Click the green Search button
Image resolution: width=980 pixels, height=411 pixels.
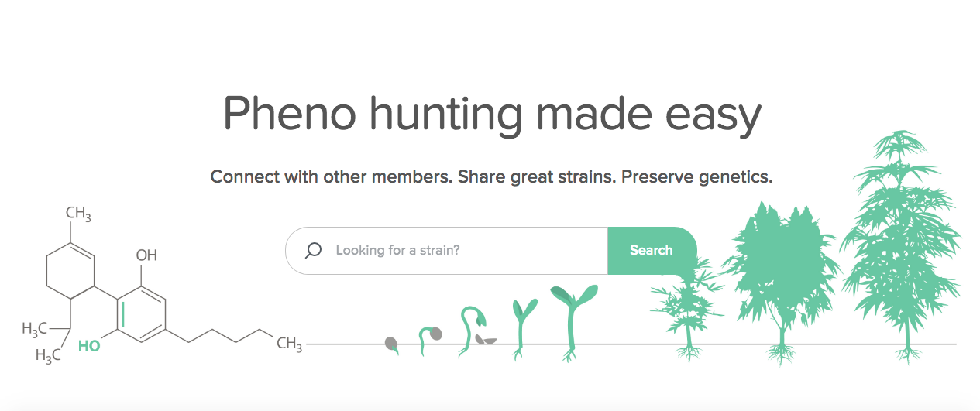(x=652, y=251)
